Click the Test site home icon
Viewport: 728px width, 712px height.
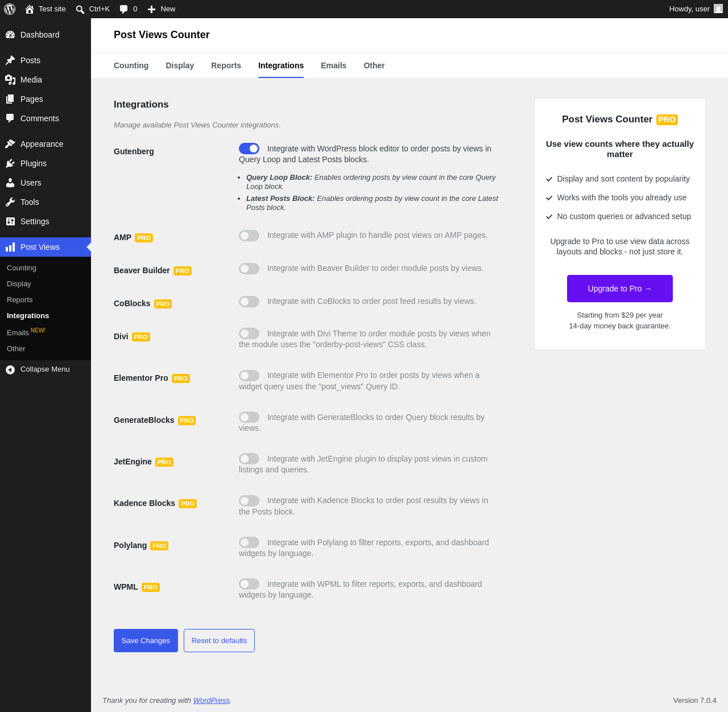click(30, 9)
